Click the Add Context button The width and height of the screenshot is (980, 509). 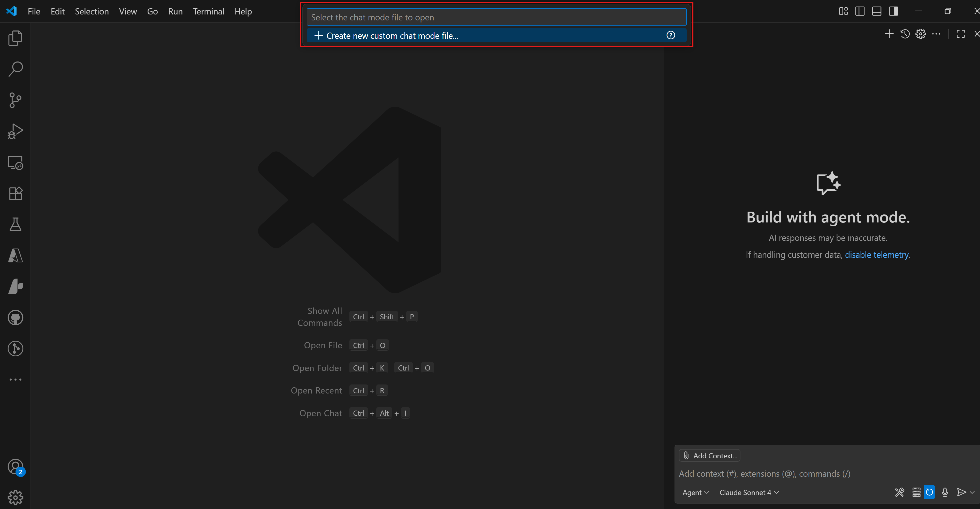(x=710, y=455)
